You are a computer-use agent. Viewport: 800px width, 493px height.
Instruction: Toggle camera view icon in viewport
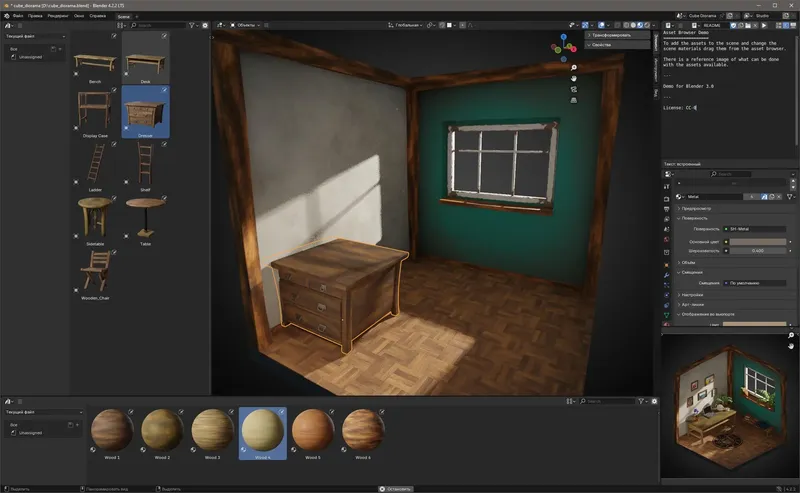[x=574, y=89]
